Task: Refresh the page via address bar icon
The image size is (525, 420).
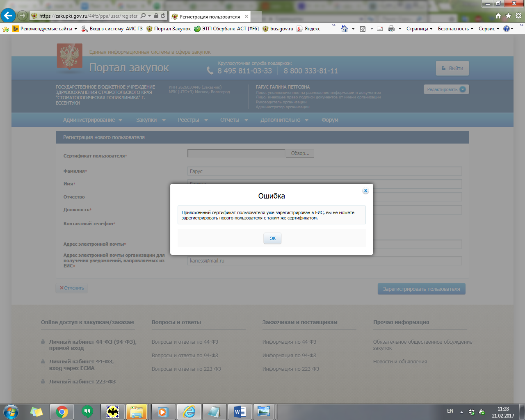Action: (x=163, y=16)
